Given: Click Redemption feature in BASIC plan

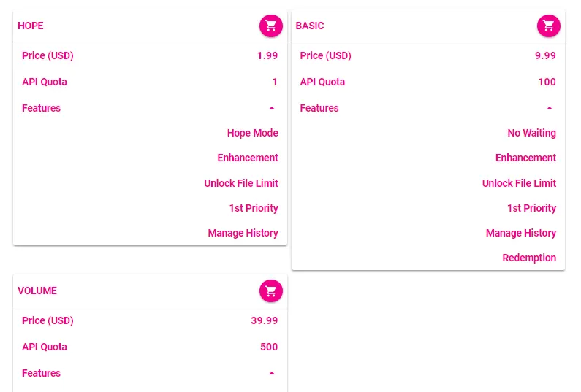Looking at the screenshot, I should [529, 258].
